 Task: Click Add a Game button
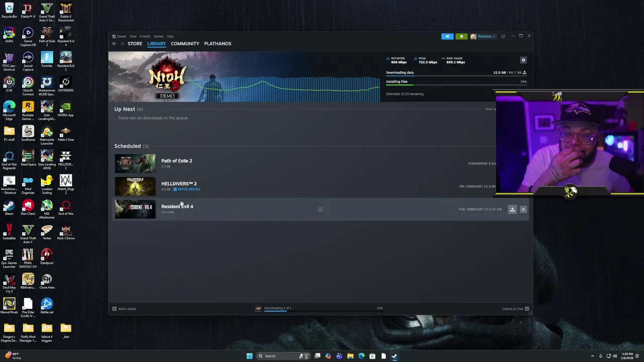pos(124,309)
